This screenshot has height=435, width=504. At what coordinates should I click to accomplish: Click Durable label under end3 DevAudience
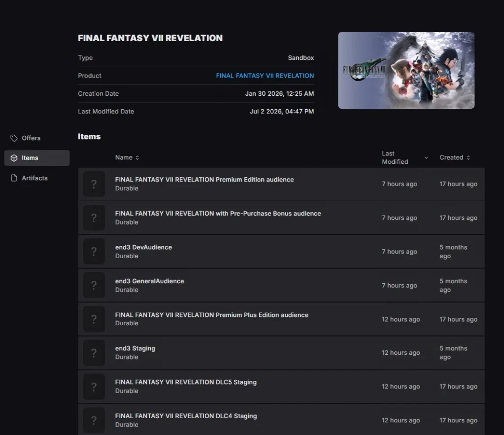(x=126, y=256)
